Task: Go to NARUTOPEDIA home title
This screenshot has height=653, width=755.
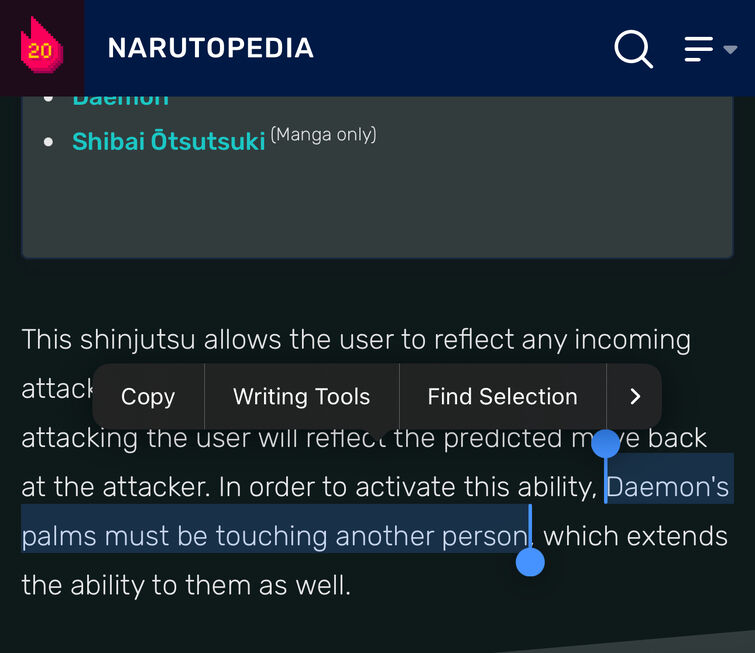Action: pos(210,48)
